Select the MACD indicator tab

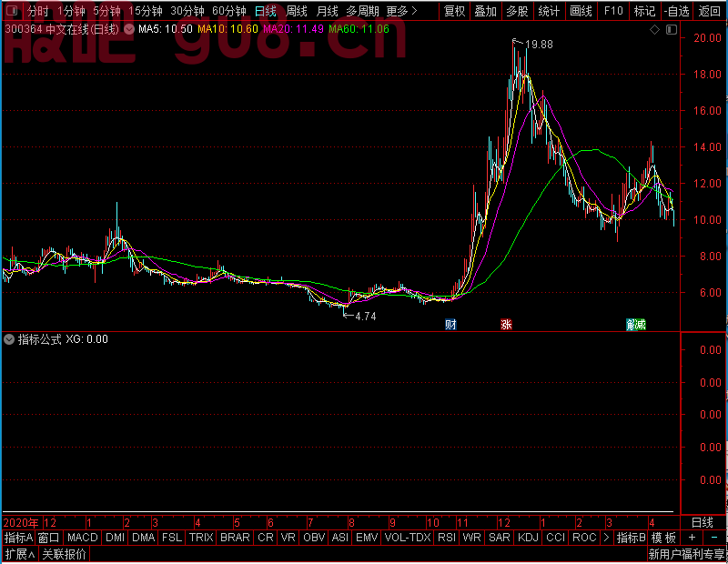coord(82,538)
